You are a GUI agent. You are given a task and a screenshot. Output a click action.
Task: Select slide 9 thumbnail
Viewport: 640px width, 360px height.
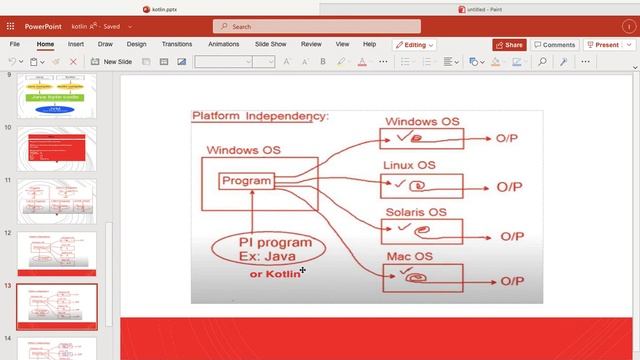pyautogui.click(x=57, y=96)
